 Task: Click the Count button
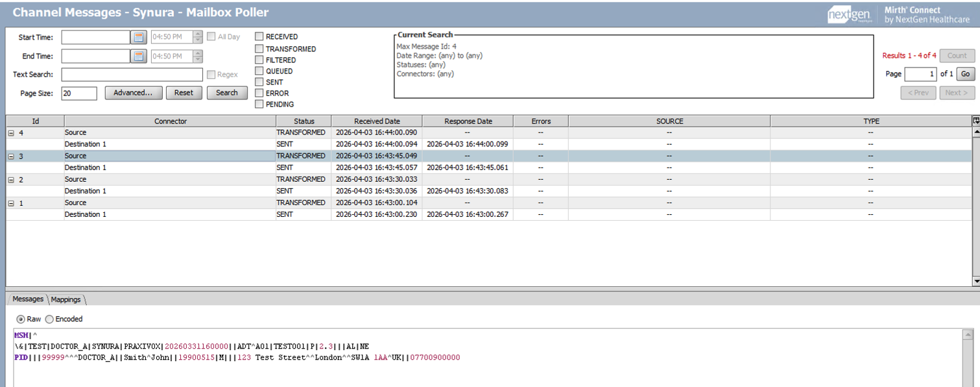click(x=957, y=56)
